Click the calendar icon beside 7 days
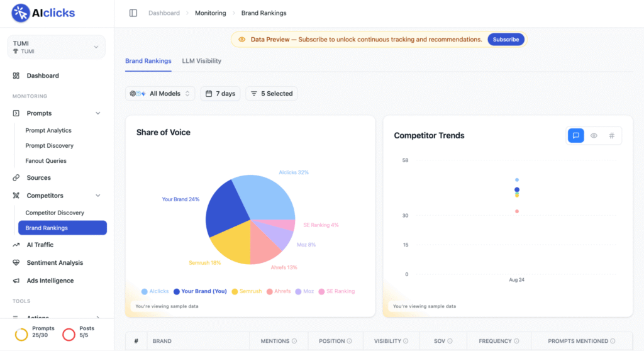The width and height of the screenshot is (644, 351). [x=209, y=94]
